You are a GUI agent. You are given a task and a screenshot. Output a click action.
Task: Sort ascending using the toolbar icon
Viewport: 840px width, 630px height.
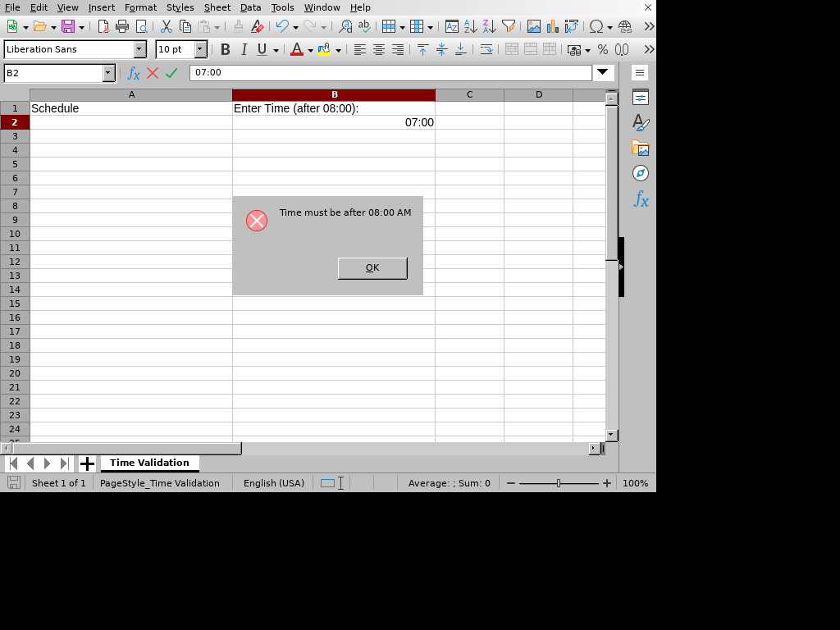[470, 26]
